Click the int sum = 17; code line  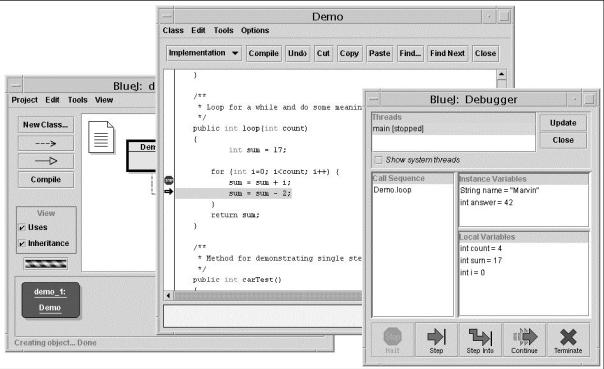pyautogui.click(x=257, y=150)
